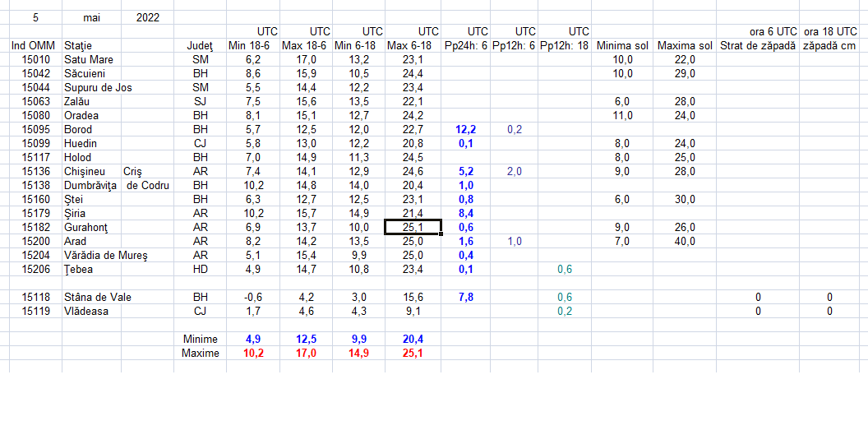Select the 'Strat de zăpadă' header cell
Viewport: 868px width, 444px height.
coord(758,46)
